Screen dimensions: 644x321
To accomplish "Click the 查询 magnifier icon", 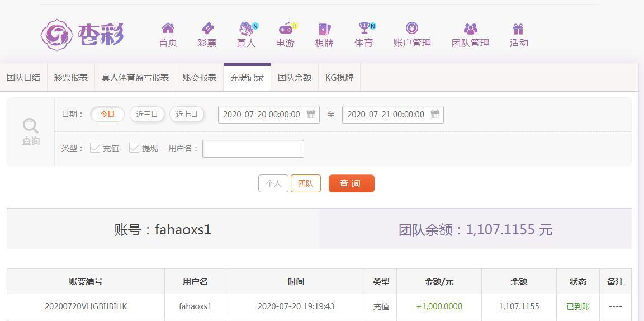I will (31, 126).
